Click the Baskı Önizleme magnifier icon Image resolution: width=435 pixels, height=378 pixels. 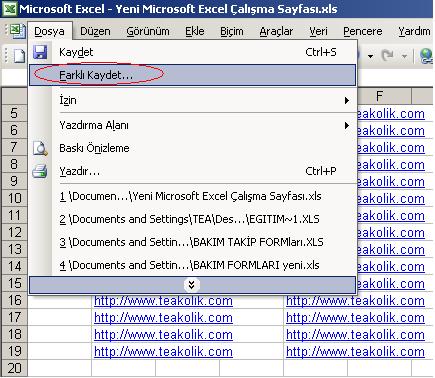(40, 148)
